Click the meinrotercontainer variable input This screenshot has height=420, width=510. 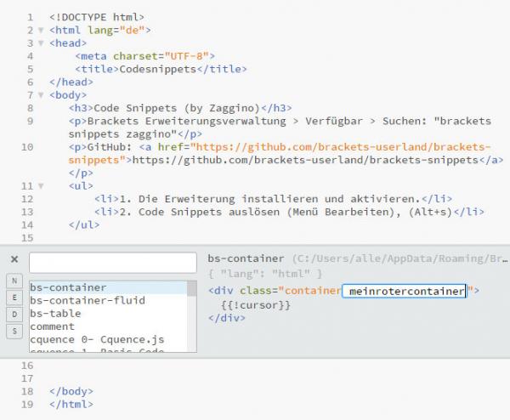(x=406, y=292)
